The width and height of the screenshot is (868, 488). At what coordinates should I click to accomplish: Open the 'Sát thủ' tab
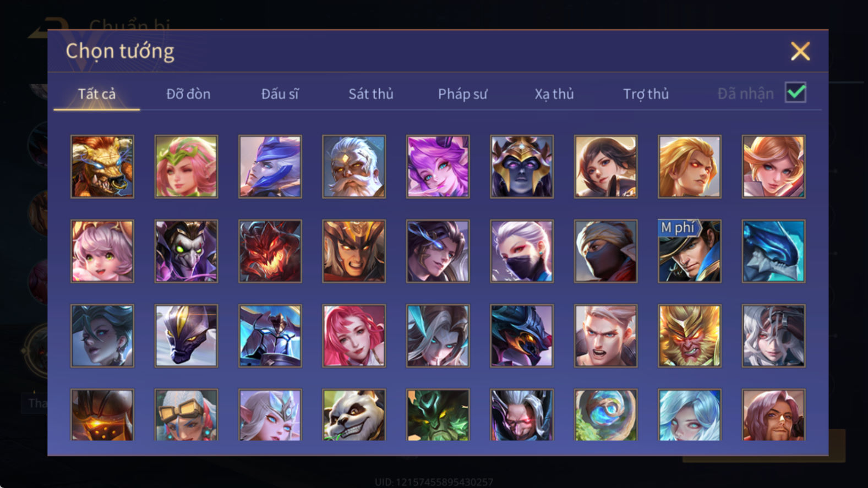tap(371, 94)
